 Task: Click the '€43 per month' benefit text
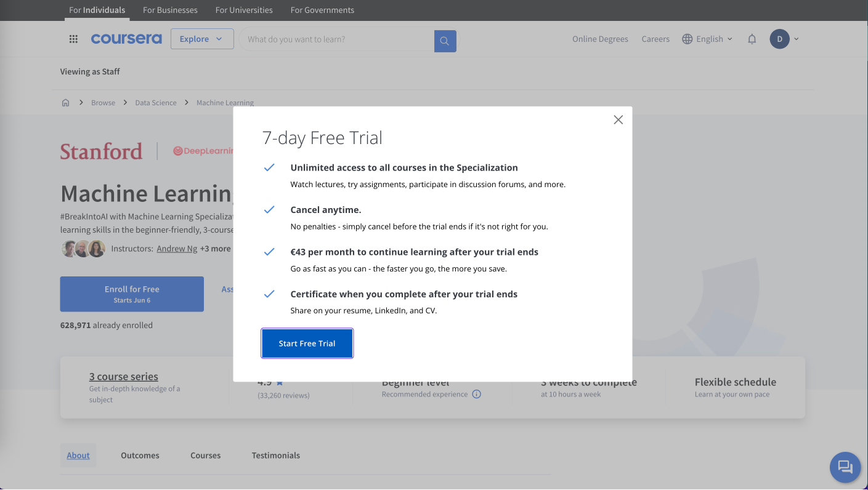click(x=414, y=252)
